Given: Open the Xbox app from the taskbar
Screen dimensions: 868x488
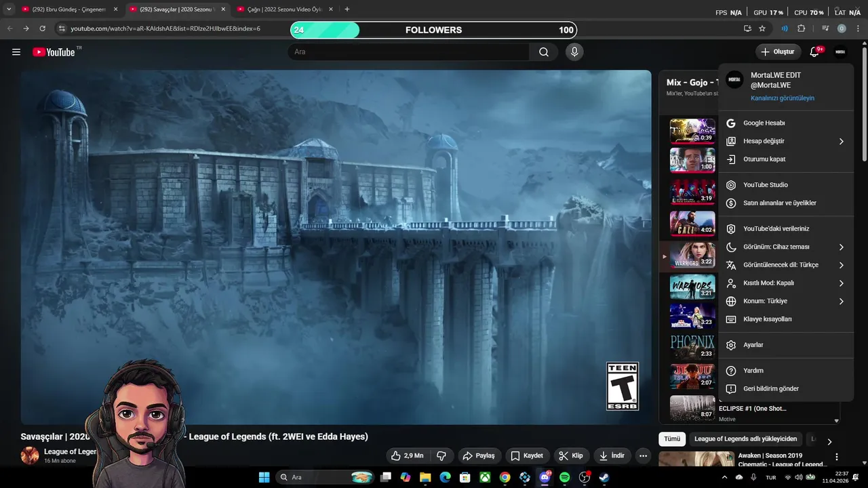Looking at the screenshot, I should 485,477.
